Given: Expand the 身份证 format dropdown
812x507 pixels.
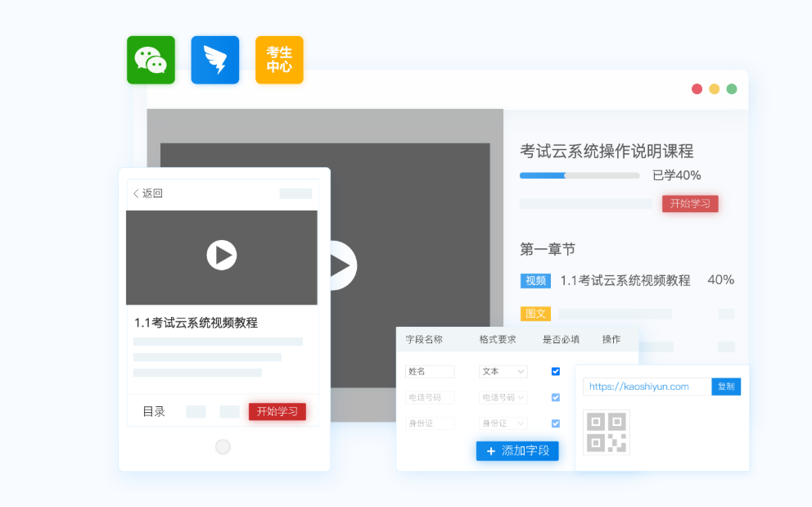Looking at the screenshot, I should (x=503, y=423).
